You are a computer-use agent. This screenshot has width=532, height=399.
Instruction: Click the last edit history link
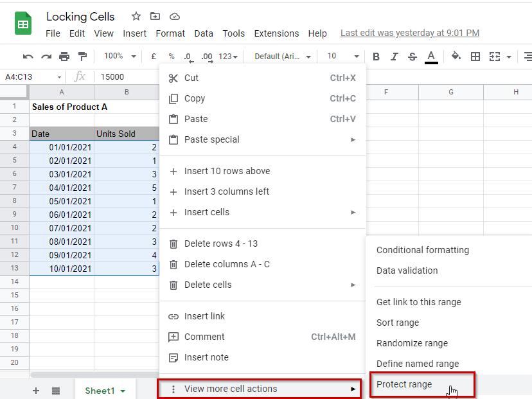[410, 33]
